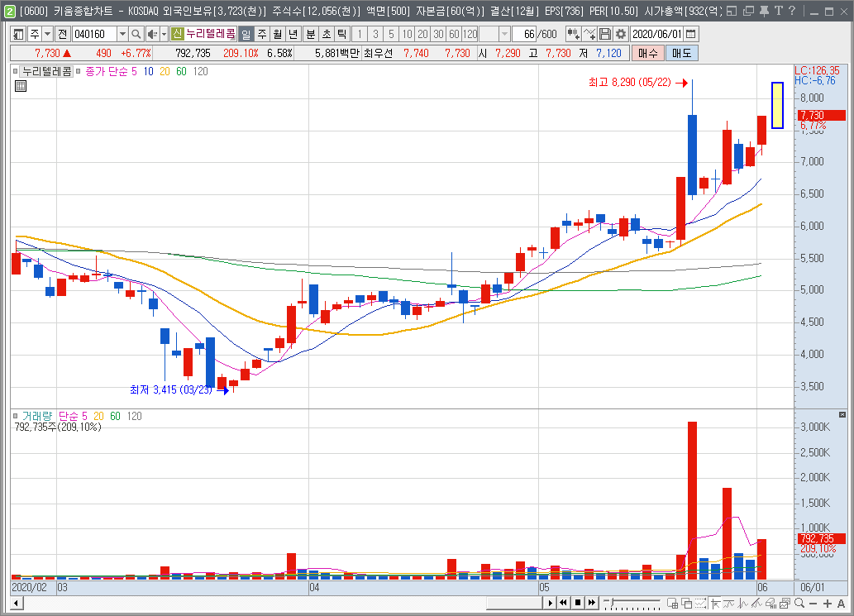Click the window layout icon in title bar
This screenshot has width=854, height=616.
tap(732, 11)
